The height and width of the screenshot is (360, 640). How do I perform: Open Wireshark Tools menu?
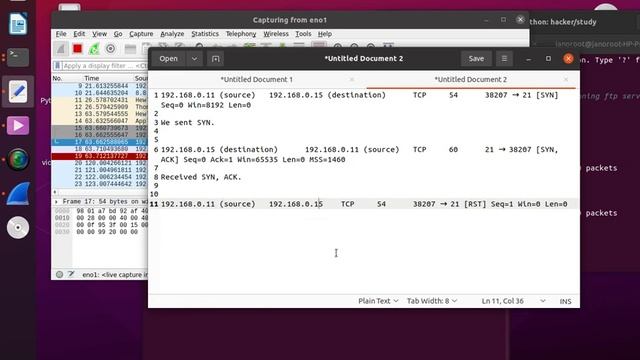[303, 34]
